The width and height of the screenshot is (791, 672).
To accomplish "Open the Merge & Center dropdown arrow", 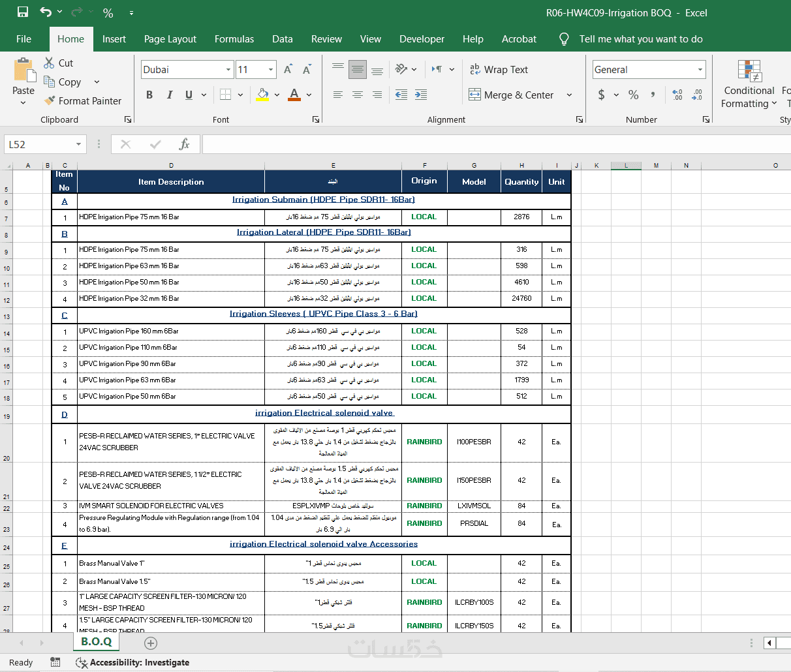I will point(569,95).
